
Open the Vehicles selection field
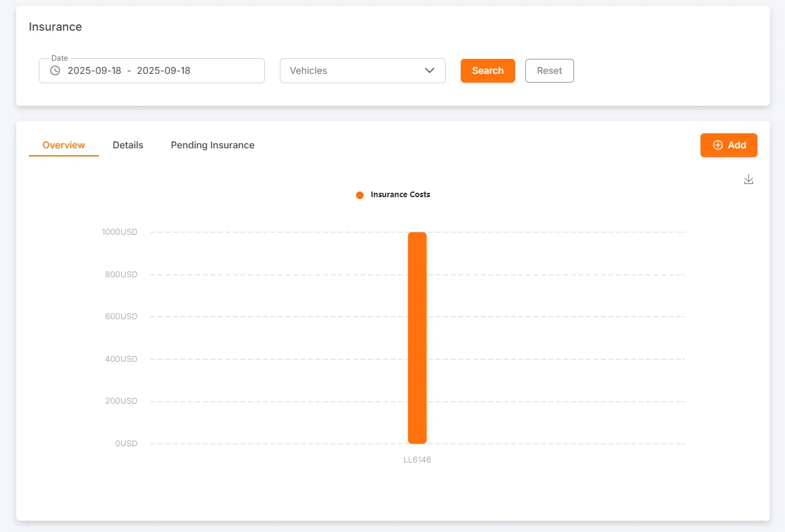click(x=351, y=71)
